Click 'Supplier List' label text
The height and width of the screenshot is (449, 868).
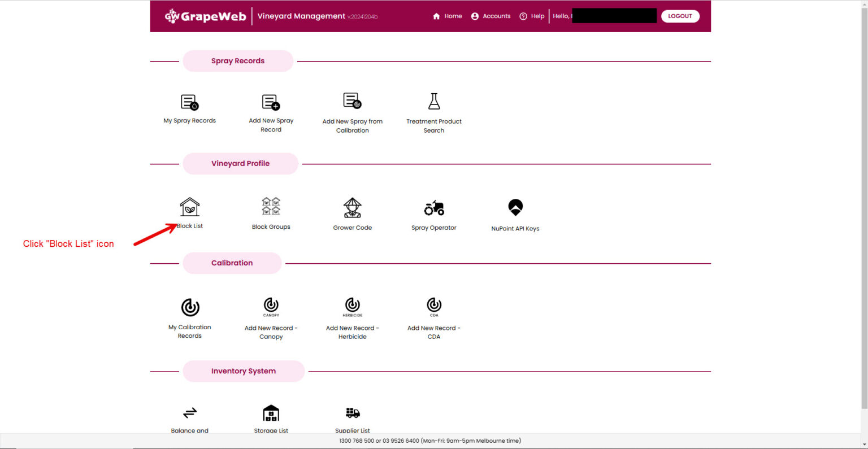352,430
